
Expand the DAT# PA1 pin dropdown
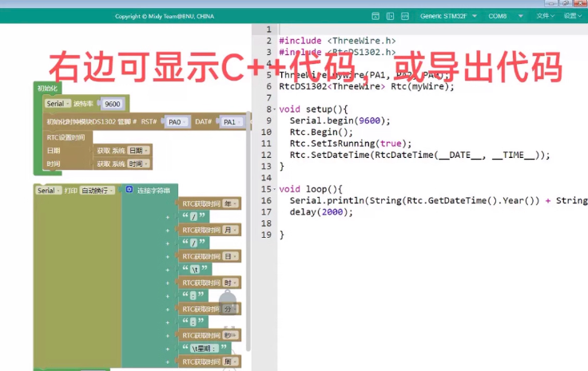coord(230,122)
